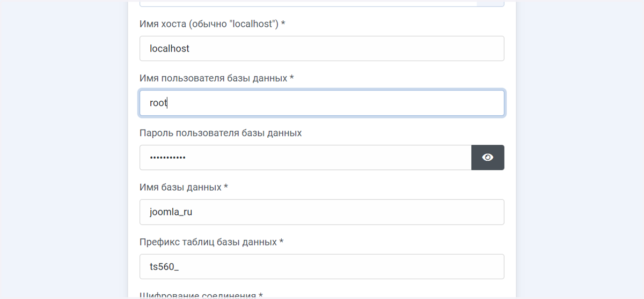Click the host name field containing localhost
The width and height of the screenshot is (644, 299).
pyautogui.click(x=321, y=49)
